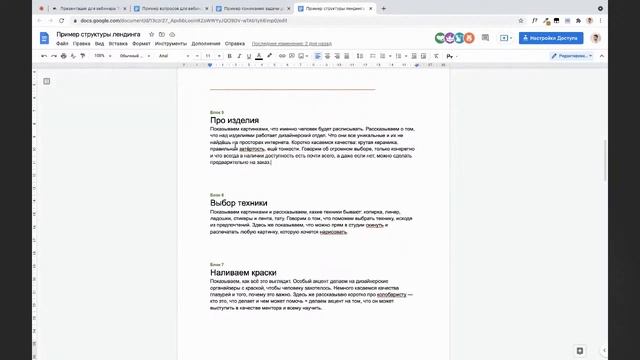Click the green collaborator avatar
Image resolution: width=640 pixels, height=360 pixels.
pyautogui.click(x=440, y=38)
